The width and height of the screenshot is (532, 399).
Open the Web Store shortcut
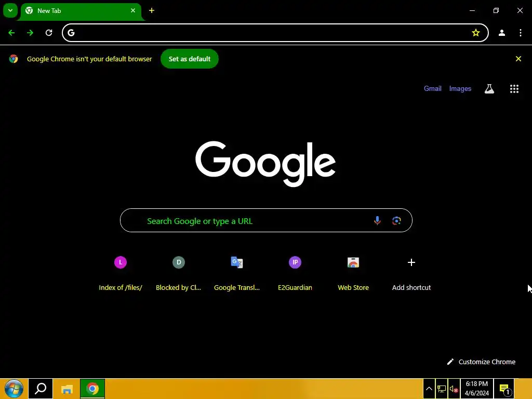(x=353, y=273)
